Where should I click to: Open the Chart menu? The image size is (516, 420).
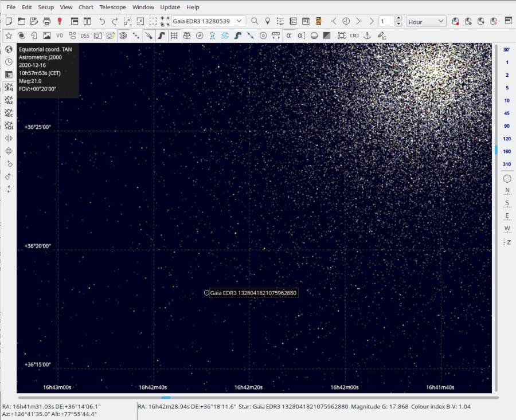[x=86, y=7]
